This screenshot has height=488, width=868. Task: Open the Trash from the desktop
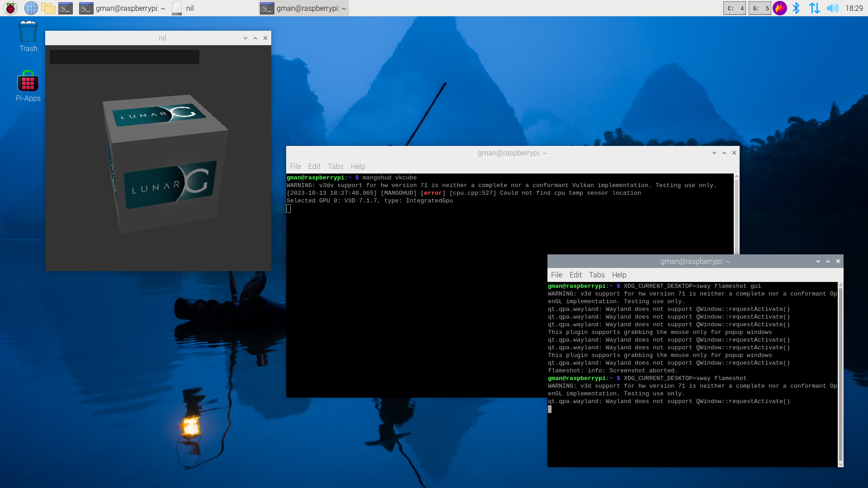click(x=28, y=32)
